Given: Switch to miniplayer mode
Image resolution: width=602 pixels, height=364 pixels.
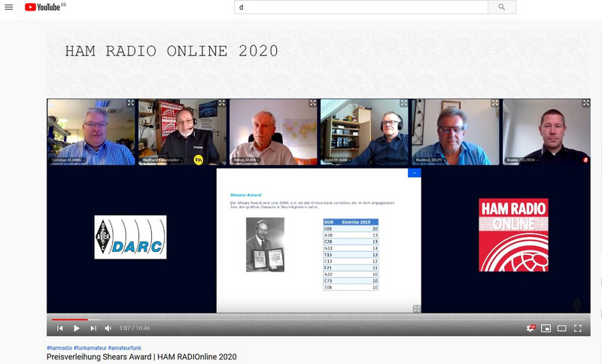Looking at the screenshot, I should coord(546,329).
